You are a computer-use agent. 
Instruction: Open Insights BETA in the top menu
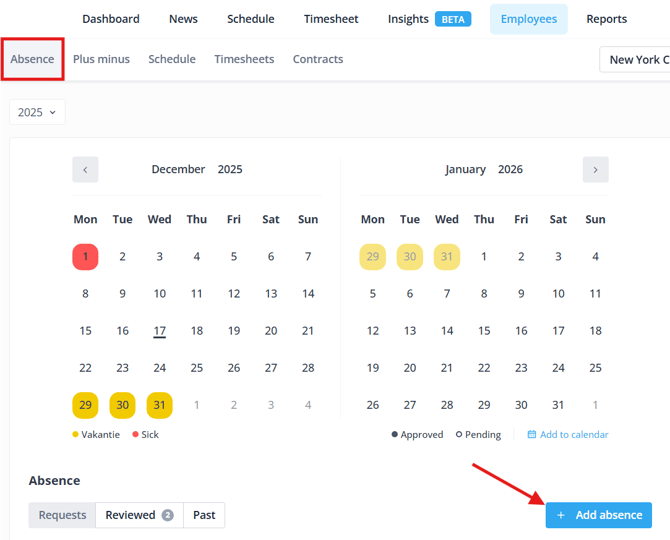coord(429,19)
